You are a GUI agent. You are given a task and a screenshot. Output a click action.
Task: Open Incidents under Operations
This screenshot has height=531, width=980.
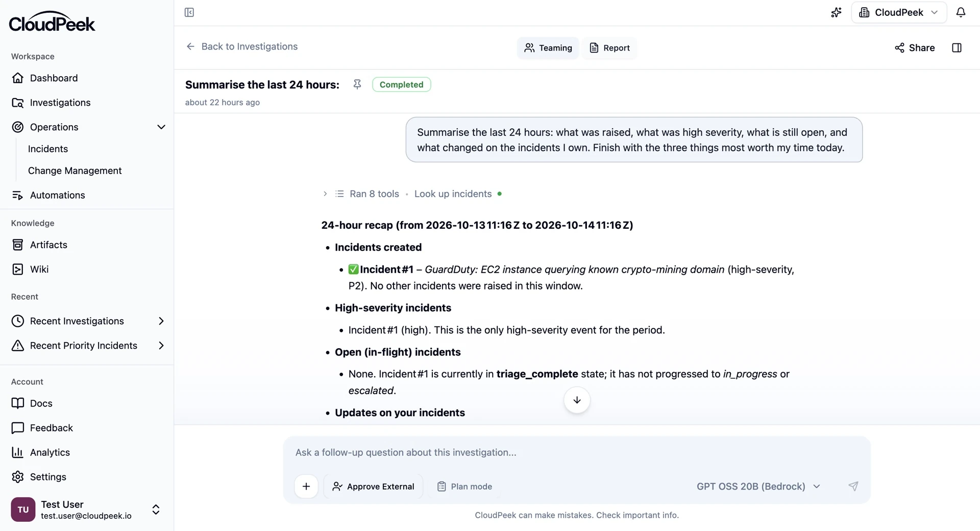coord(48,149)
